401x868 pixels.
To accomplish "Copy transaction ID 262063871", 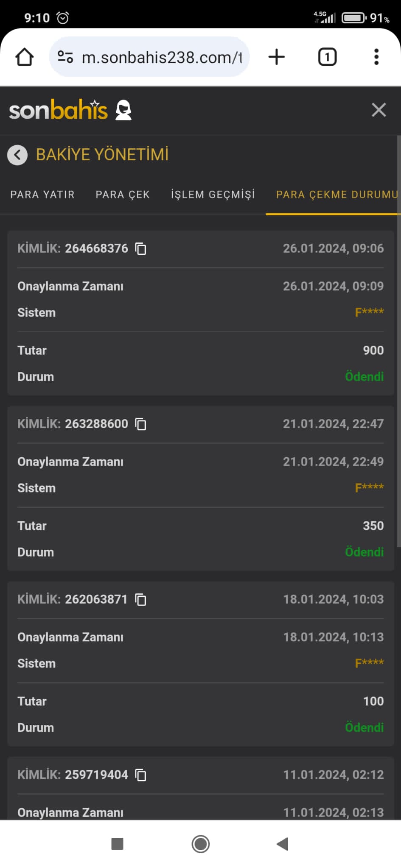I will [140, 600].
